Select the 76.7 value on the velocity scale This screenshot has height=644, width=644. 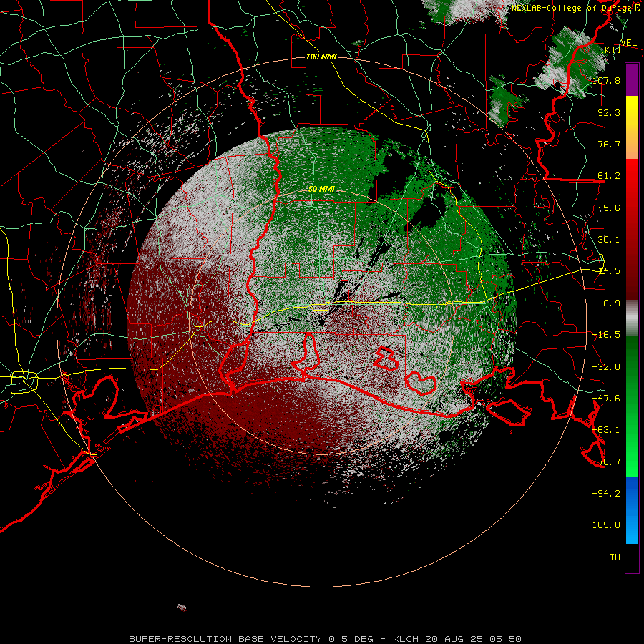pos(609,144)
